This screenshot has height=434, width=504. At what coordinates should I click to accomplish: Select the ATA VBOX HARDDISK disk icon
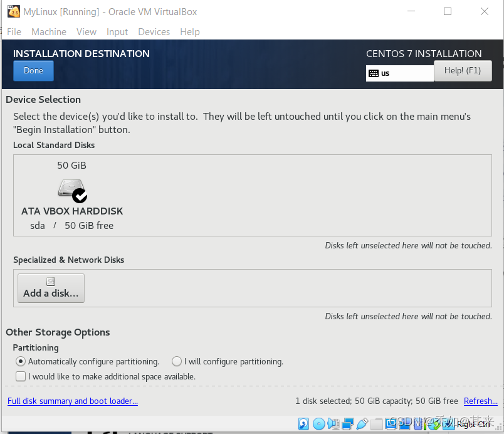click(x=72, y=189)
